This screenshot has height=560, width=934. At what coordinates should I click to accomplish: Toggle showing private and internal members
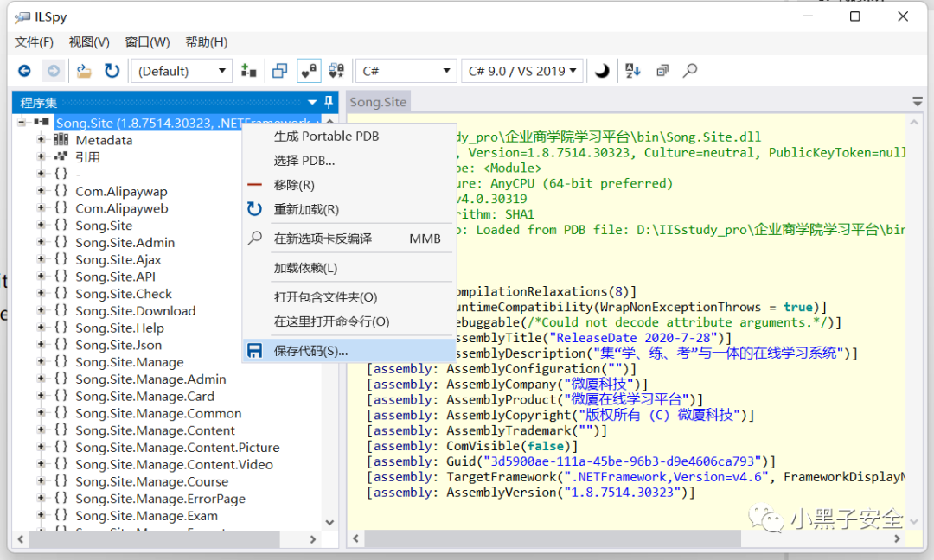point(309,71)
